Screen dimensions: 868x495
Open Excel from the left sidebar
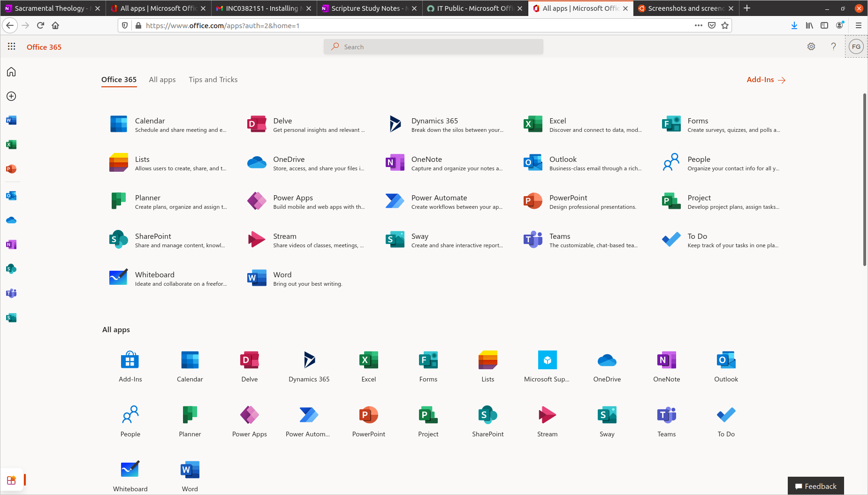(11, 145)
